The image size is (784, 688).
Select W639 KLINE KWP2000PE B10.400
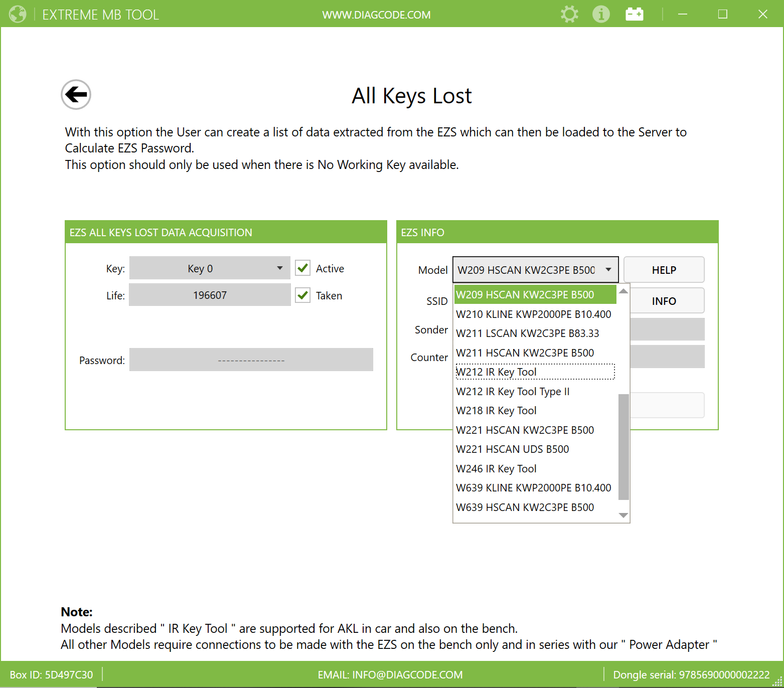535,487
